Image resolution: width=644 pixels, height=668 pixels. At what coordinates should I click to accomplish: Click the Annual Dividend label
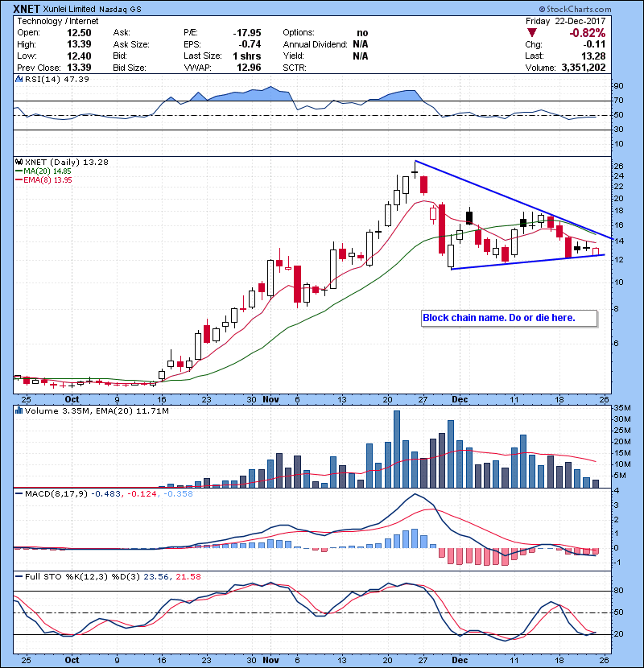pyautogui.click(x=316, y=44)
